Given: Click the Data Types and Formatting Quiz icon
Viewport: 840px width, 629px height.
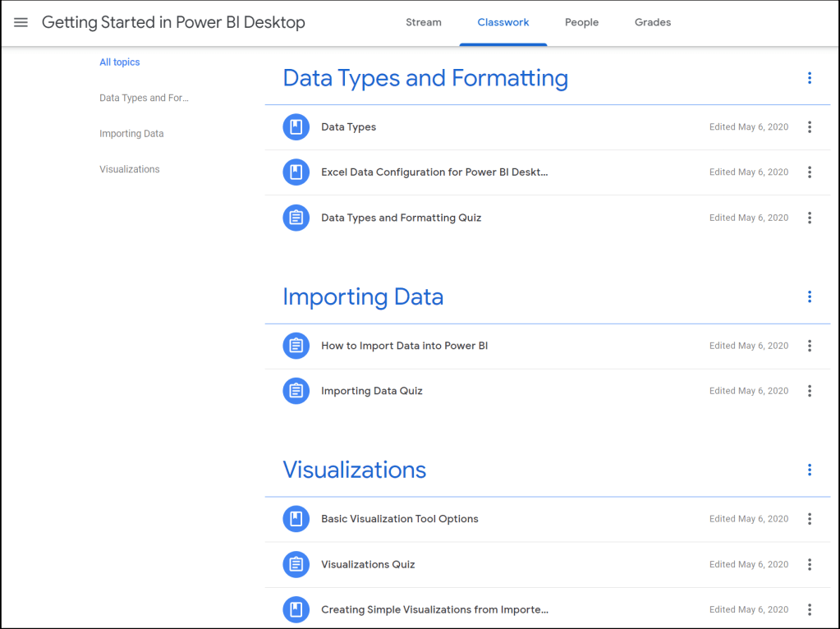Looking at the screenshot, I should point(296,218).
